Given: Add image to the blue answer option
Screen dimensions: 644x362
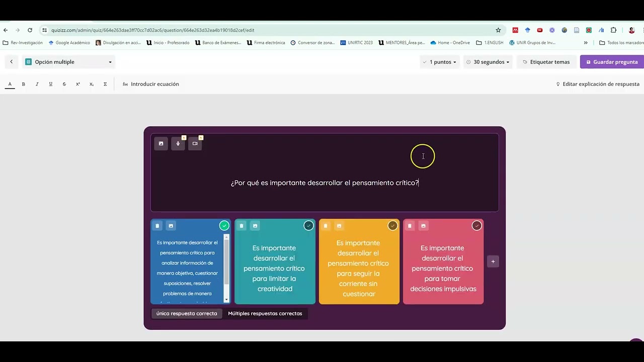Looking at the screenshot, I should 171,226.
